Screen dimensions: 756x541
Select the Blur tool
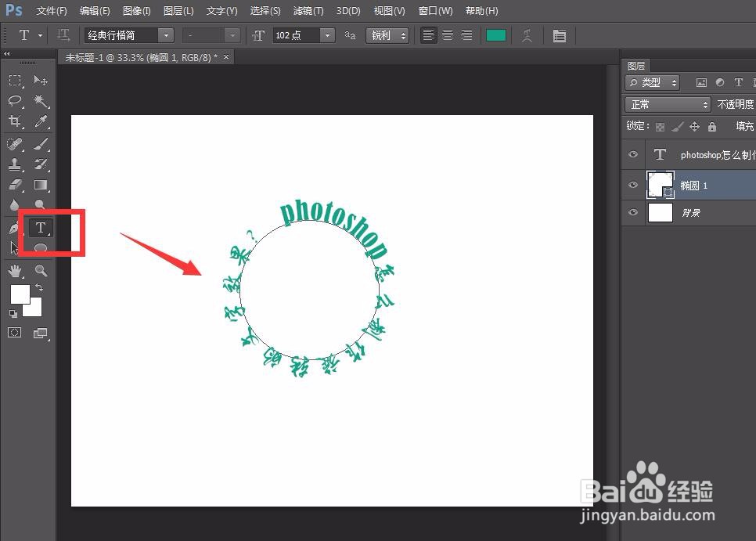coord(15,204)
